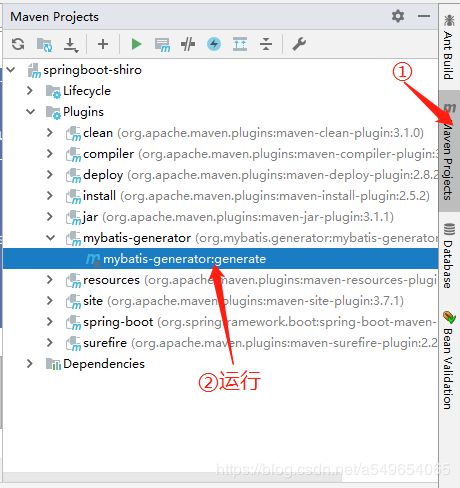Expand the site plugin node
Image resolution: width=460 pixels, height=488 pixels.
(x=50, y=301)
